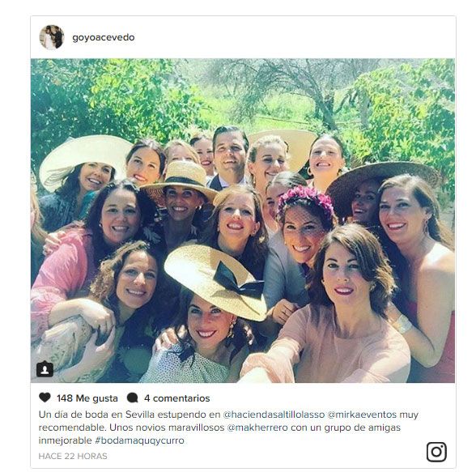Open the Instagram logo icon
The height and width of the screenshot is (472, 476).
pos(436,452)
